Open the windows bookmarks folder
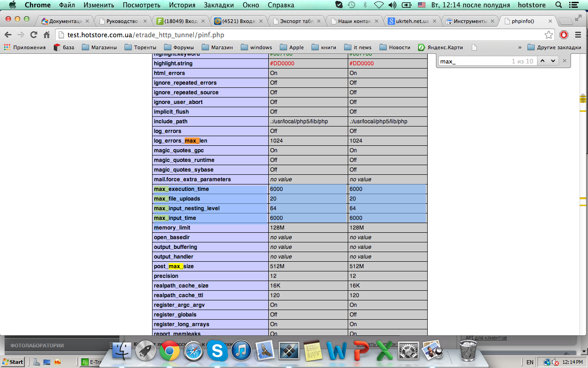This screenshot has width=588, height=368. pos(256,47)
